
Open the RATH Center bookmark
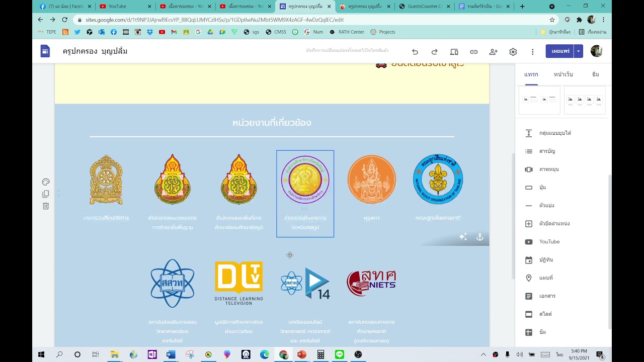click(x=347, y=32)
